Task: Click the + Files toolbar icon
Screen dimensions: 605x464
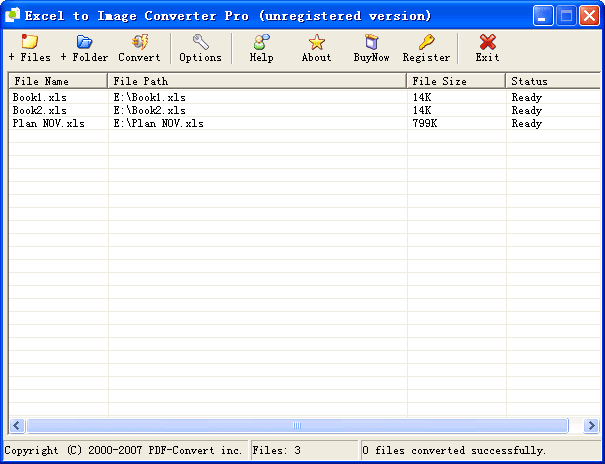Action: coord(30,42)
